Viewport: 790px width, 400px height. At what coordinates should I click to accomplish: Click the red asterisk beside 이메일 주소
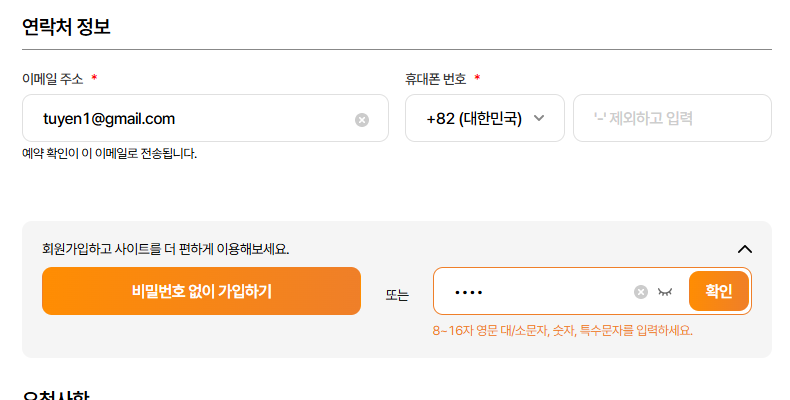pyautogui.click(x=94, y=78)
